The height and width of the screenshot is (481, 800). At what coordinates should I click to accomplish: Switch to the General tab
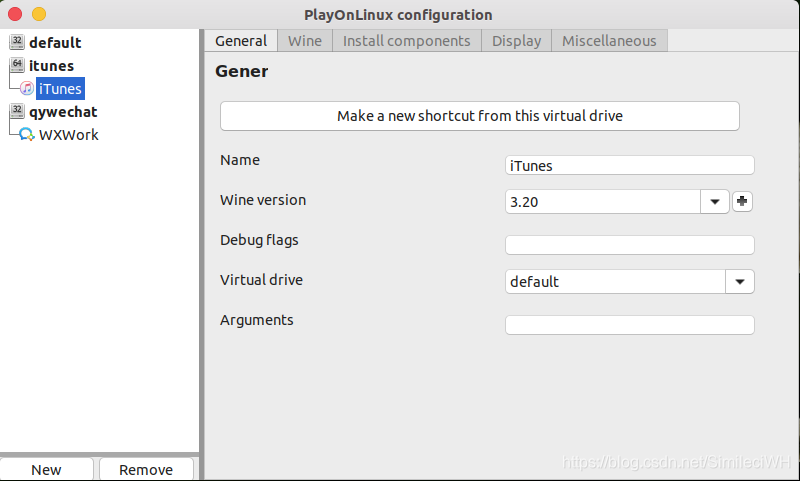pyautogui.click(x=241, y=41)
